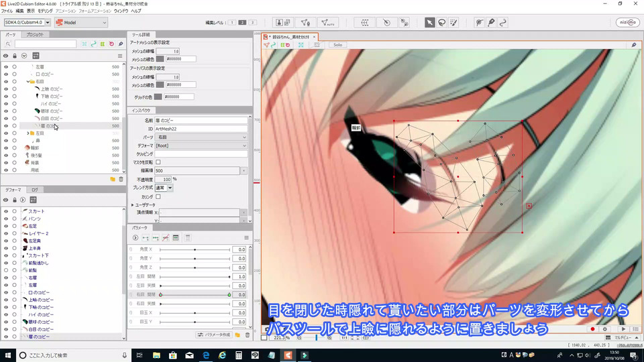Image resolution: width=644 pixels, height=362 pixels.
Task: Open the ファイル menu
Action: pos(7,11)
